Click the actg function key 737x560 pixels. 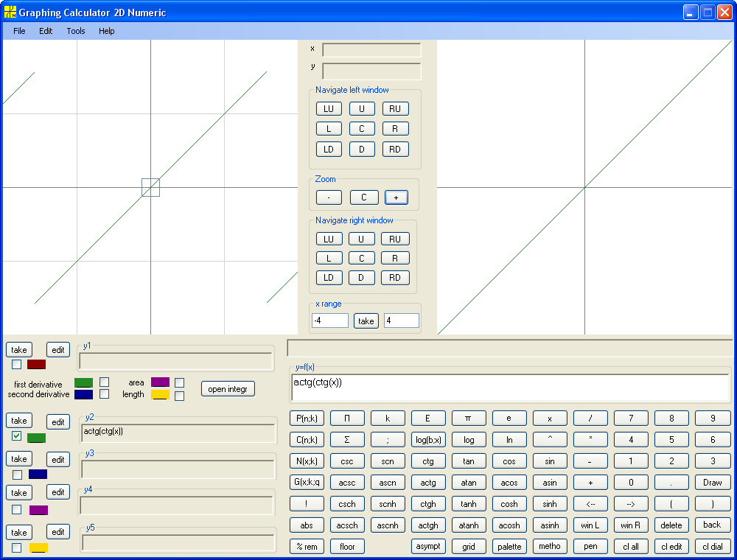(x=428, y=483)
